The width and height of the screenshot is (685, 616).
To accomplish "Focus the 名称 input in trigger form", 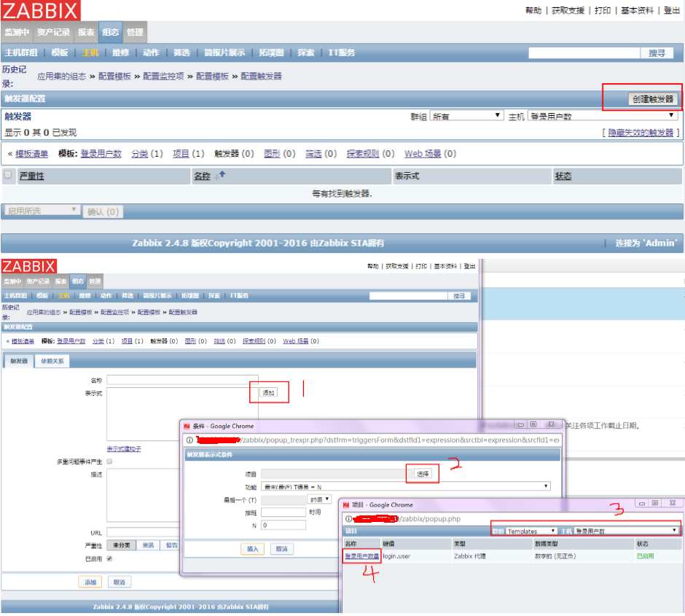I will pos(183,380).
